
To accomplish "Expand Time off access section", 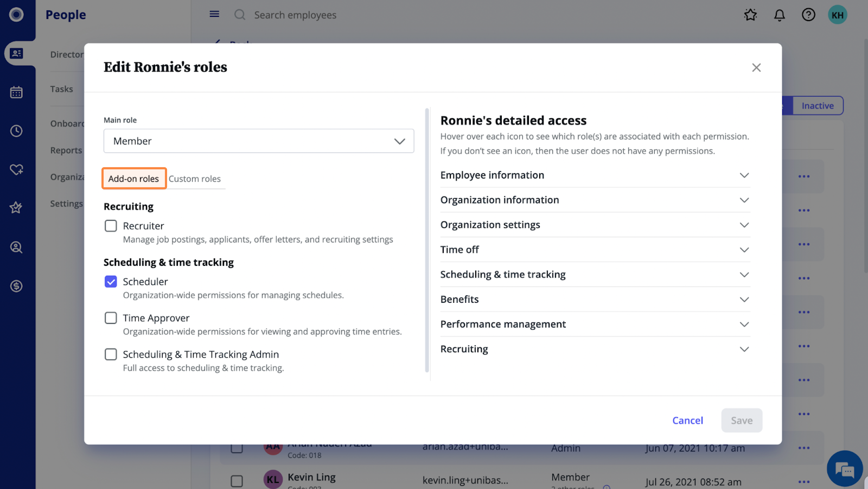I will 595,250.
